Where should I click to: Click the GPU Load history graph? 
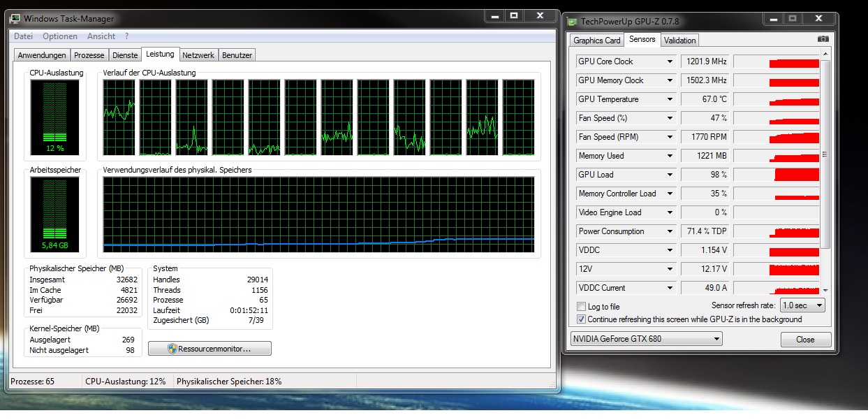point(777,175)
